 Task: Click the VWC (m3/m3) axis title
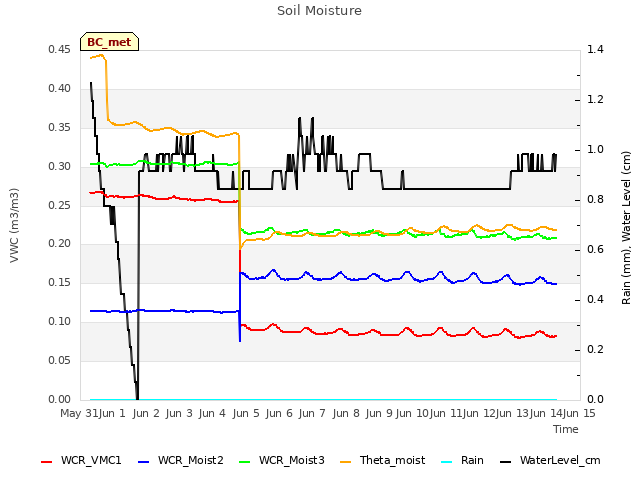click(14, 225)
